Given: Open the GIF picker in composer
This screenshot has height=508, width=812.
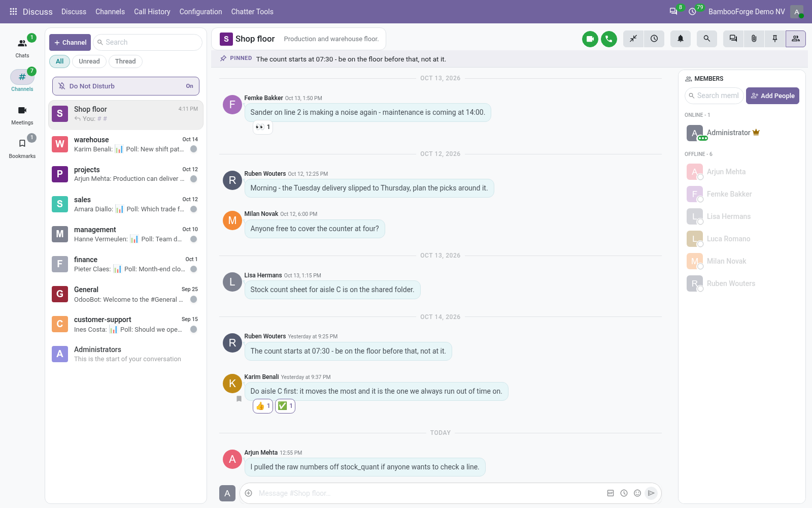Looking at the screenshot, I should [x=611, y=493].
